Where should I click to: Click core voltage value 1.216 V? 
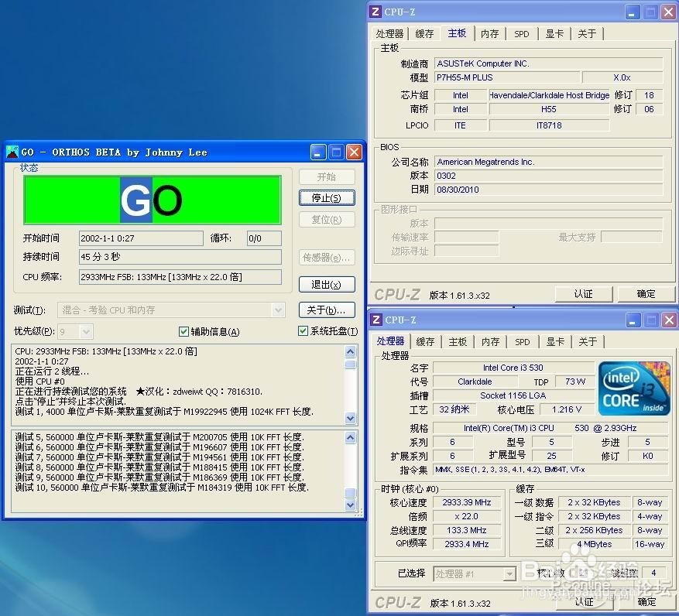point(567,409)
